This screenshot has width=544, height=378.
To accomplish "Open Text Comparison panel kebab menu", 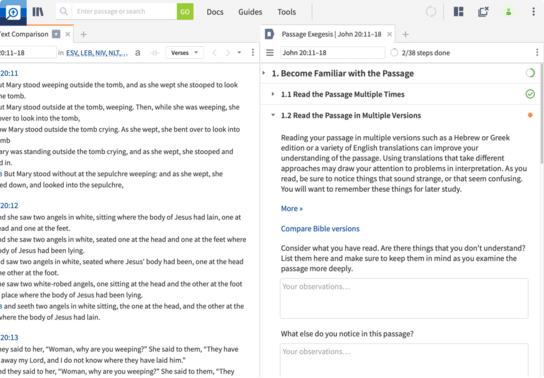I will [x=253, y=53].
